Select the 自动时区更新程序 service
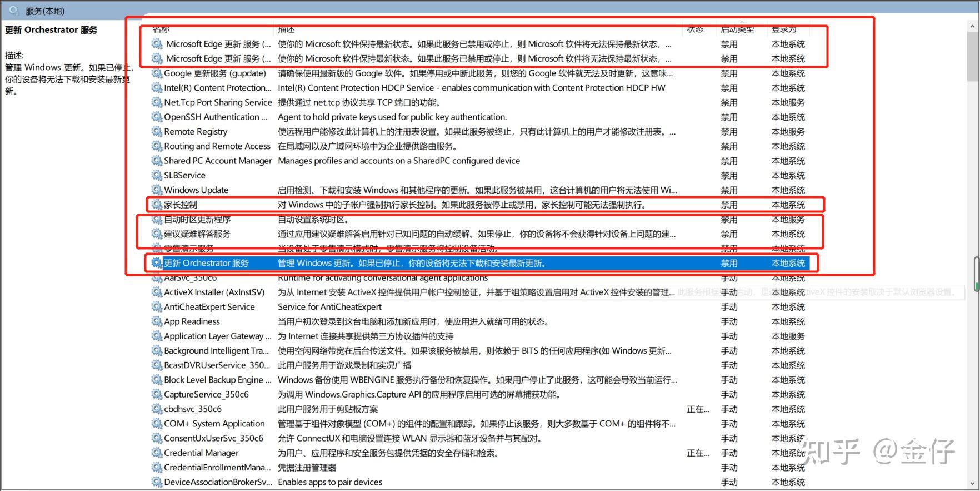The width and height of the screenshot is (980, 491). (197, 219)
